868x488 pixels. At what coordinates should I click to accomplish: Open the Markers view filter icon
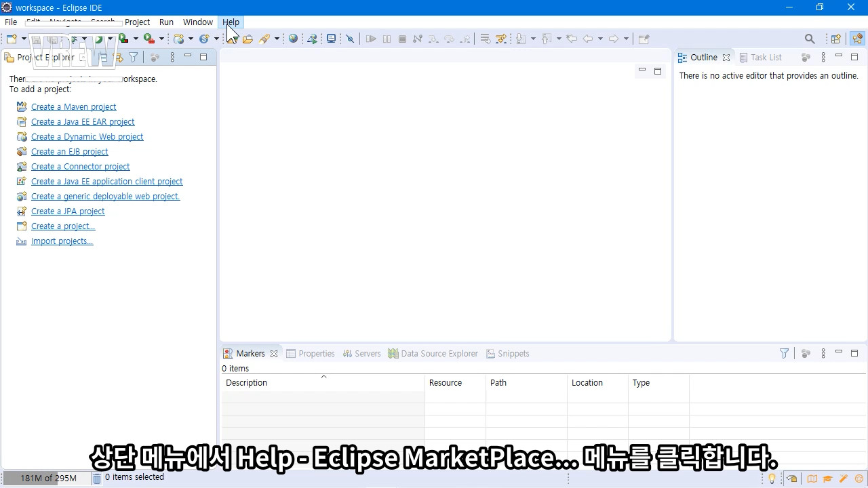point(784,353)
